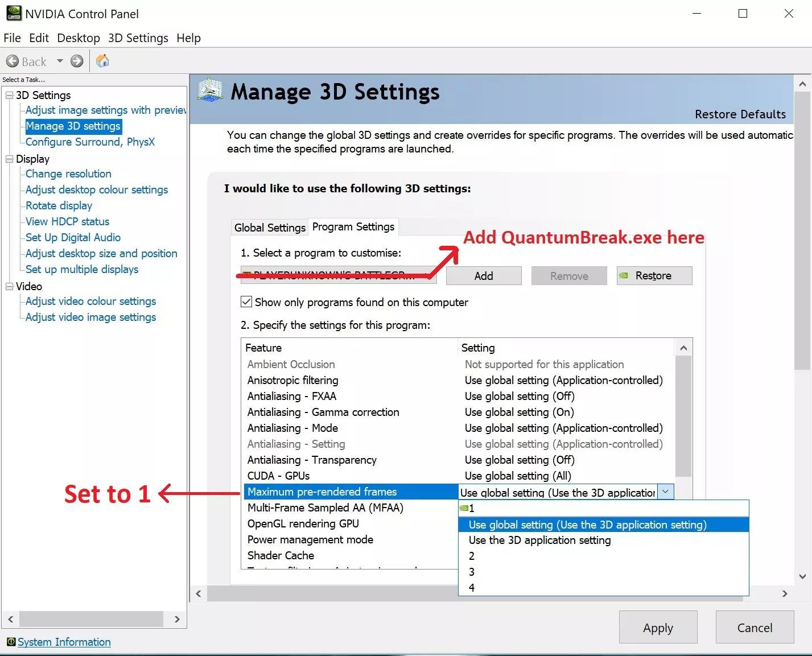Image resolution: width=812 pixels, height=656 pixels.
Task: Open the 'Change resolution' task
Action: coord(68,174)
